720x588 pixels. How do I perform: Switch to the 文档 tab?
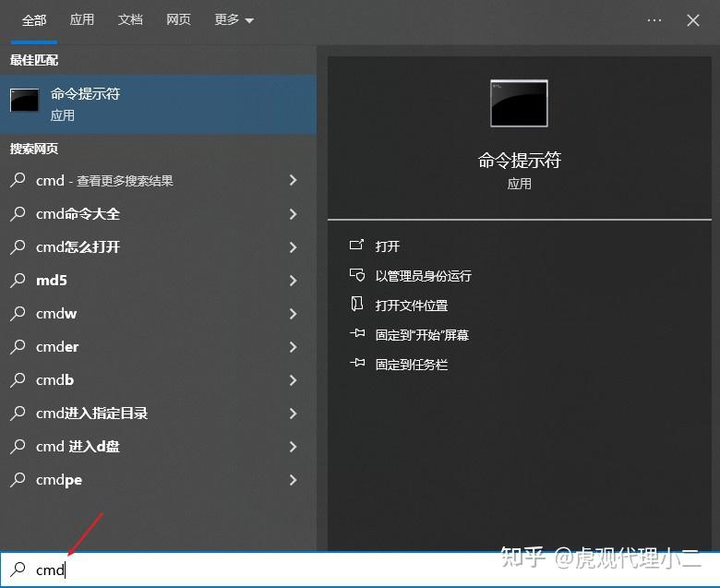coord(130,19)
